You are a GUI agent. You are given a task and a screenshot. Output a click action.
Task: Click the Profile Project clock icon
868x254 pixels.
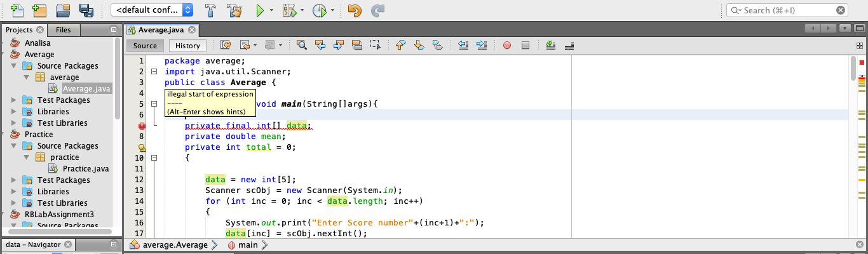click(x=320, y=10)
